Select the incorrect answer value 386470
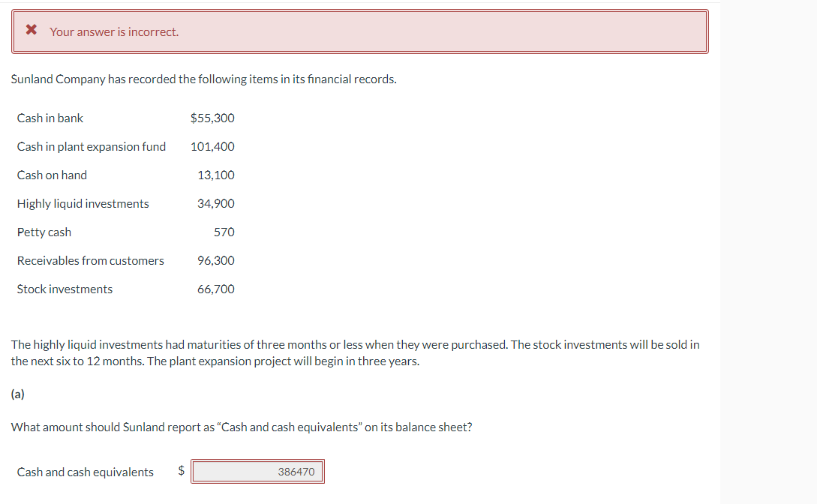Image resolution: width=817 pixels, height=504 pixels. 296,471
